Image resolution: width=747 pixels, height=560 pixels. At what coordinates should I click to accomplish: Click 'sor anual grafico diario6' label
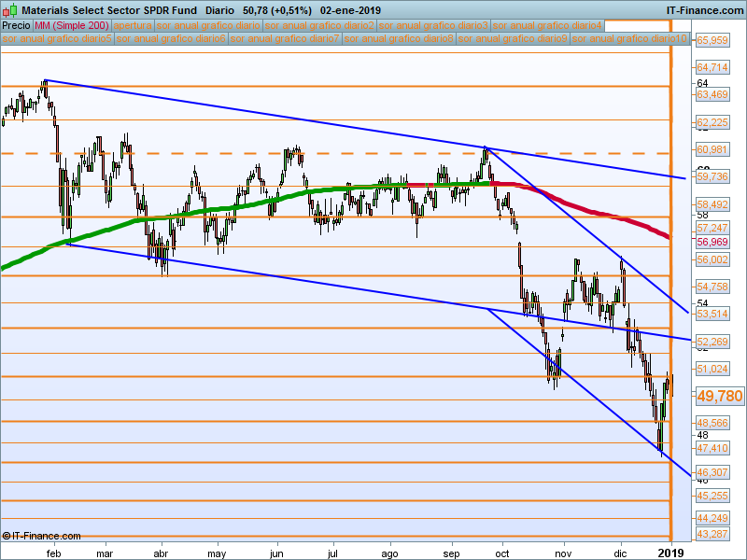[171, 38]
